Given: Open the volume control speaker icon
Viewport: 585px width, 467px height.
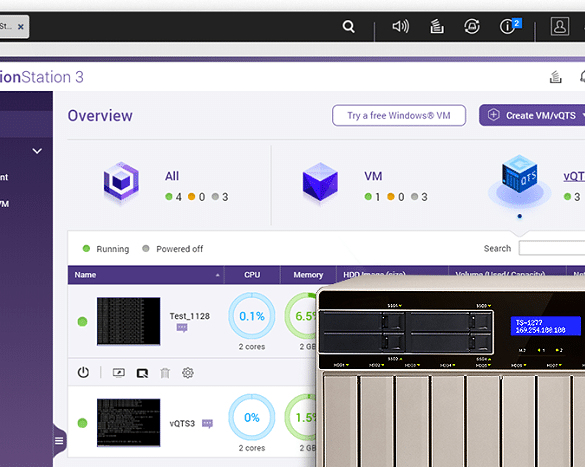Looking at the screenshot, I should tap(400, 26).
